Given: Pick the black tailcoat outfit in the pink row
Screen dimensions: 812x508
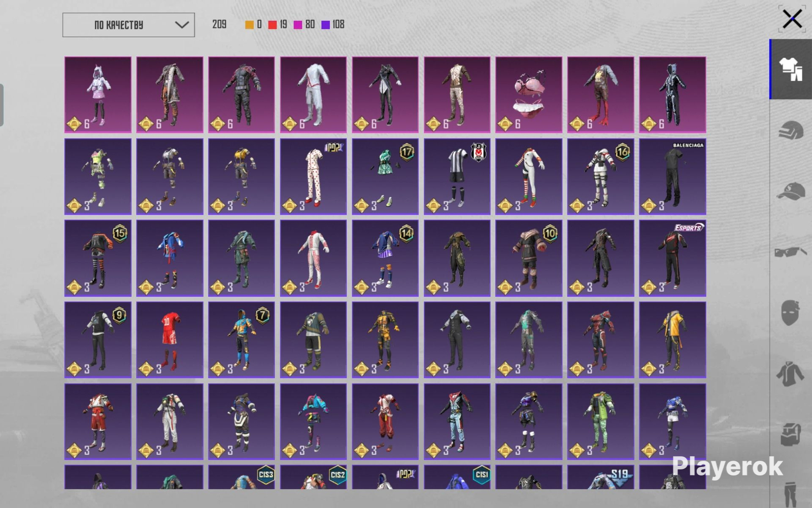Looking at the screenshot, I should (385, 94).
